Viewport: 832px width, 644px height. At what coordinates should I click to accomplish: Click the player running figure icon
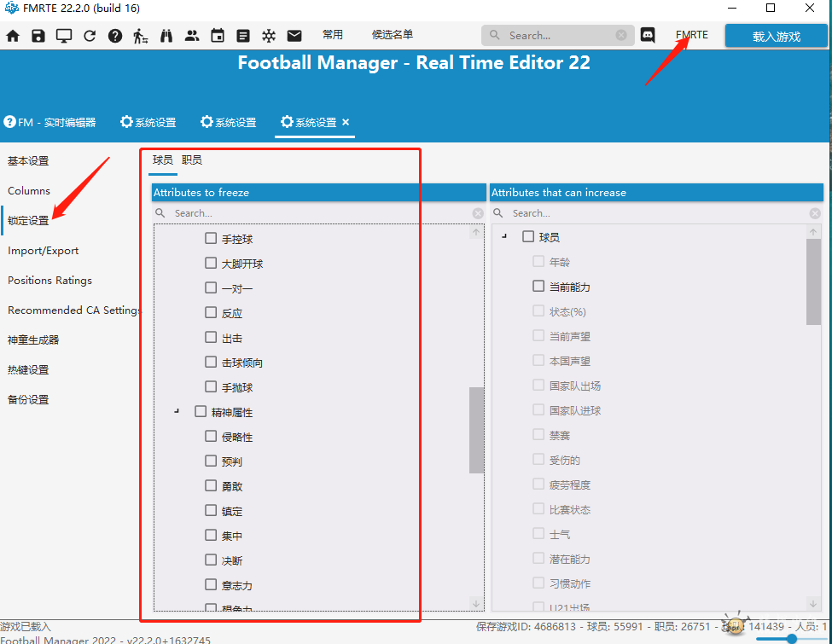[140, 36]
